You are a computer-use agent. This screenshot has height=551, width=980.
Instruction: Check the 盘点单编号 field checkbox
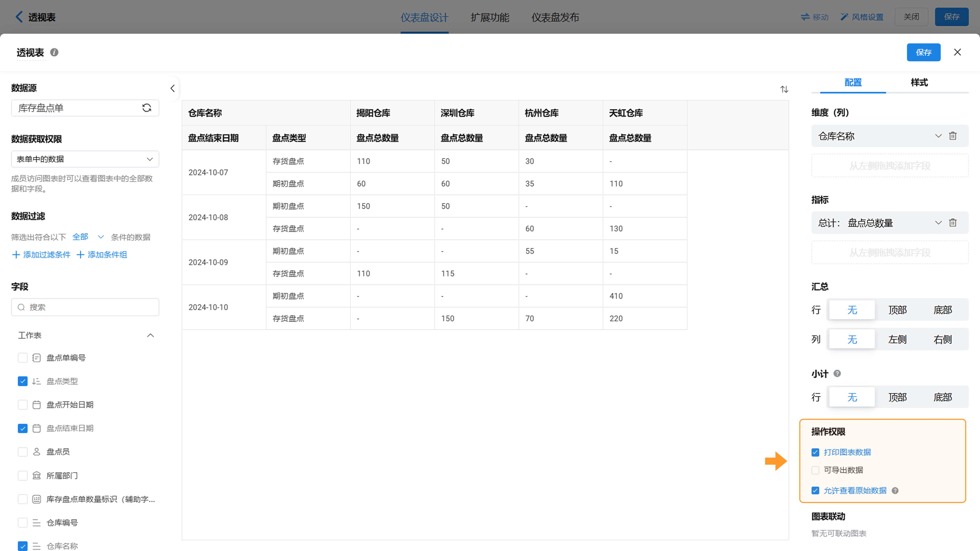pos(23,358)
